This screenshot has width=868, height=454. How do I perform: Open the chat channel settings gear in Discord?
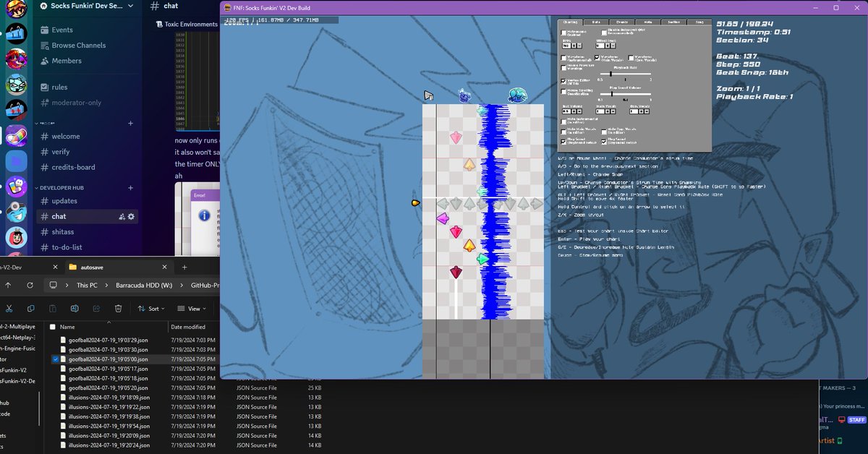(131, 216)
